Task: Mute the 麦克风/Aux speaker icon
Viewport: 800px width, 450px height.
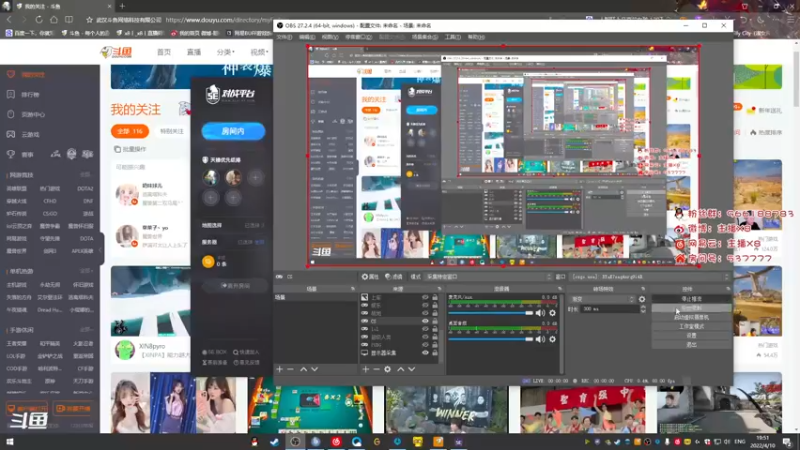Action: pyautogui.click(x=540, y=313)
